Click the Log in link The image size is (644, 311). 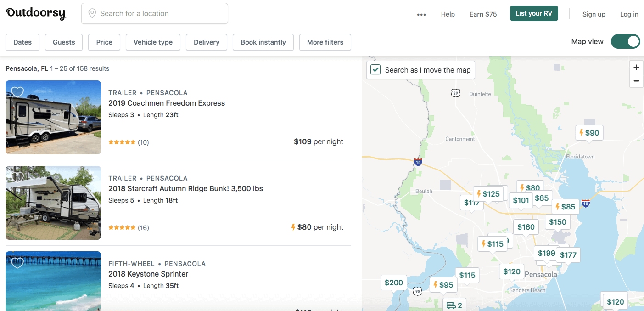coord(629,14)
